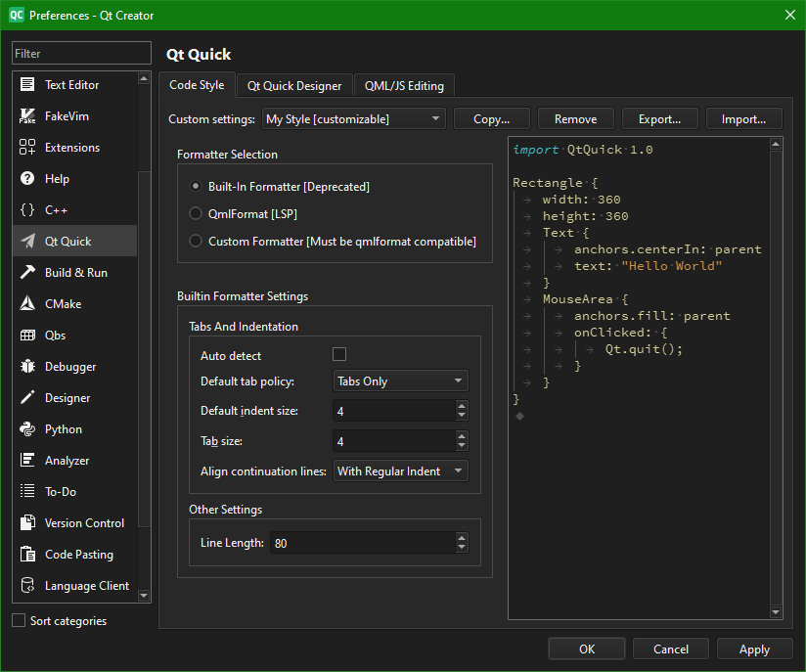Open the Default tab policy dropdown
The image size is (806, 672).
click(x=400, y=381)
